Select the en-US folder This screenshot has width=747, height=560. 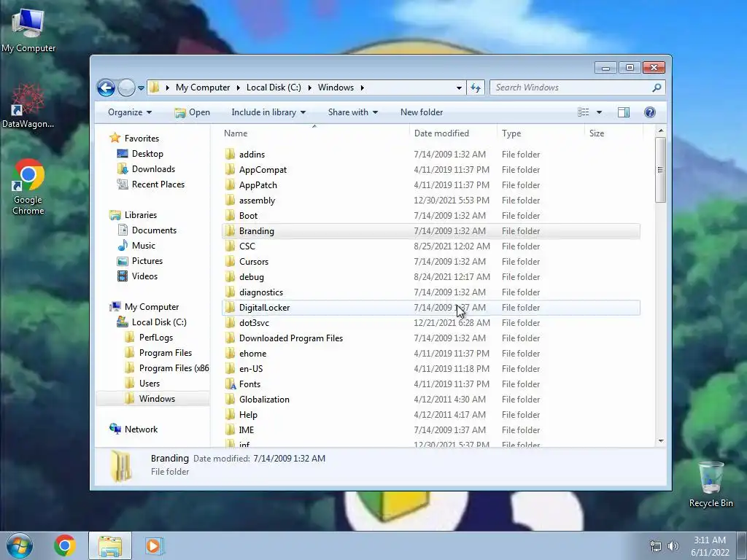point(251,368)
